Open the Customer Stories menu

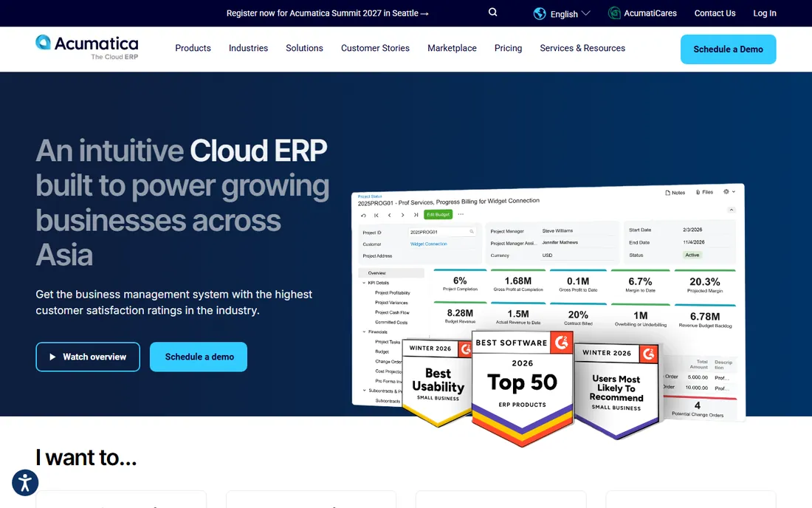[x=375, y=48]
